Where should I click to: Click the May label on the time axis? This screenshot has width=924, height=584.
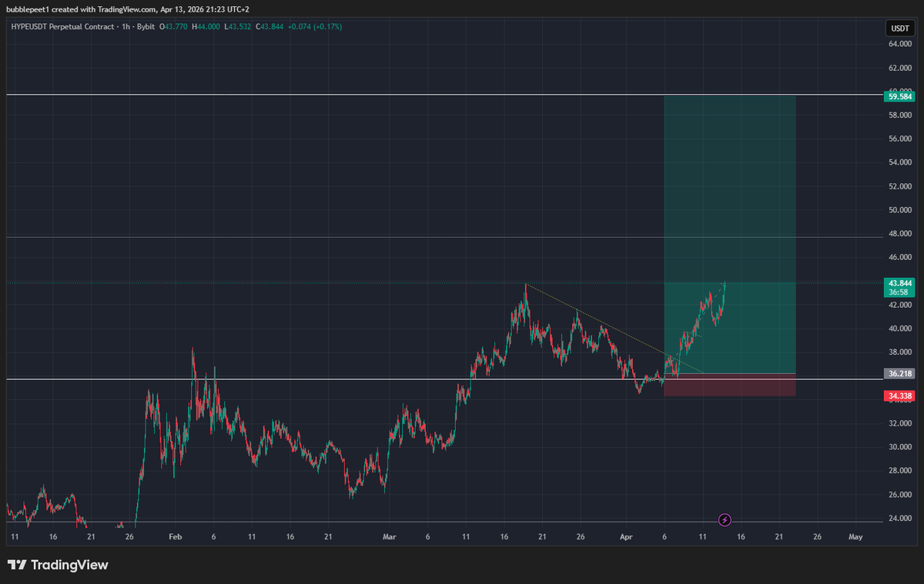click(x=855, y=536)
